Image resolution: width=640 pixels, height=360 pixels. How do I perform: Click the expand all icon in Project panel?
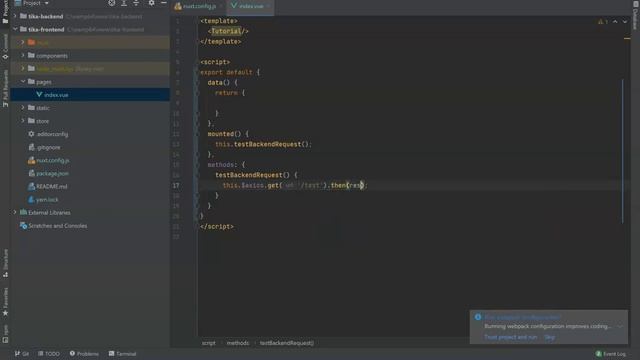point(124,3)
